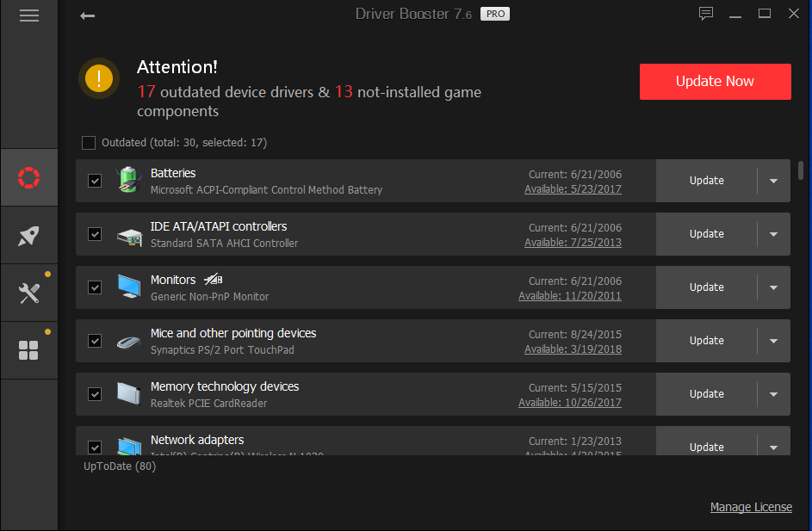Uncheck the Network adapters checkbox
The height and width of the screenshot is (531, 812).
point(95,448)
